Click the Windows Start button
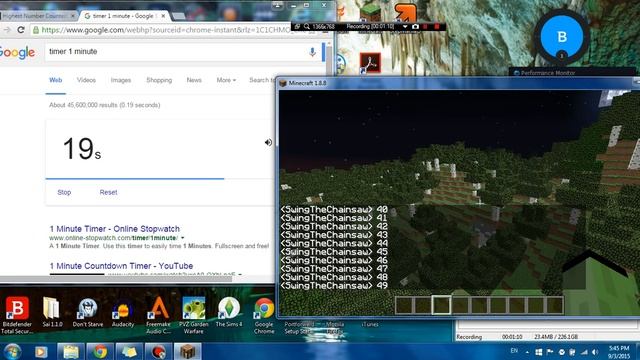This screenshot has width=640, height=360. (x=12, y=351)
